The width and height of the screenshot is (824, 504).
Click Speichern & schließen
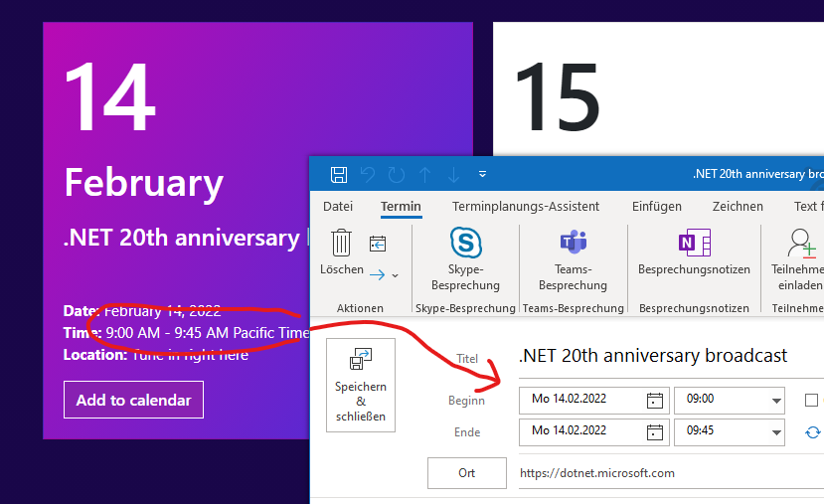pos(361,386)
